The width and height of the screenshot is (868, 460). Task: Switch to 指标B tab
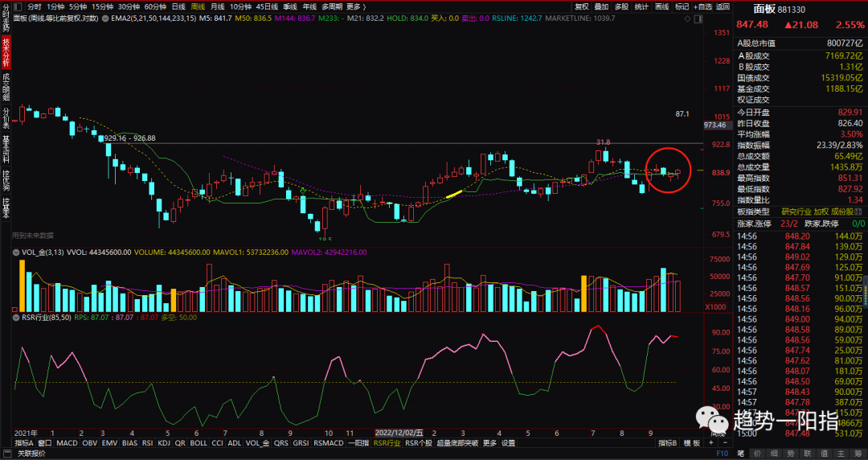click(x=668, y=443)
